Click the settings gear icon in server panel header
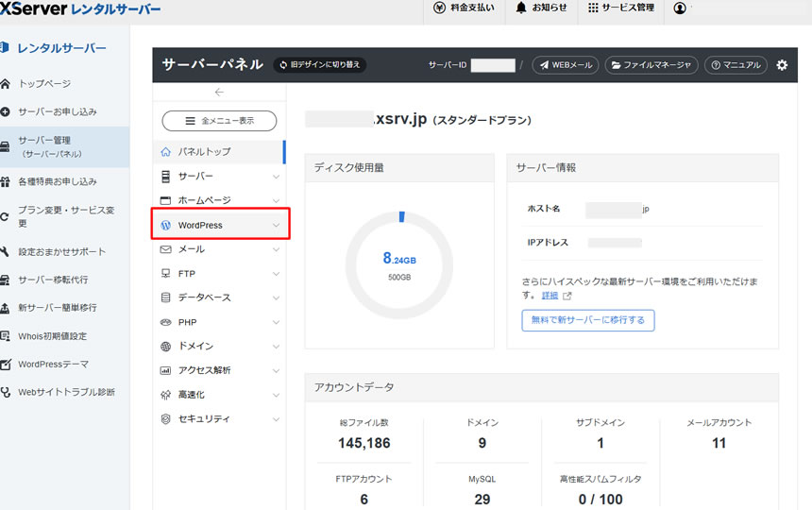 tap(782, 65)
